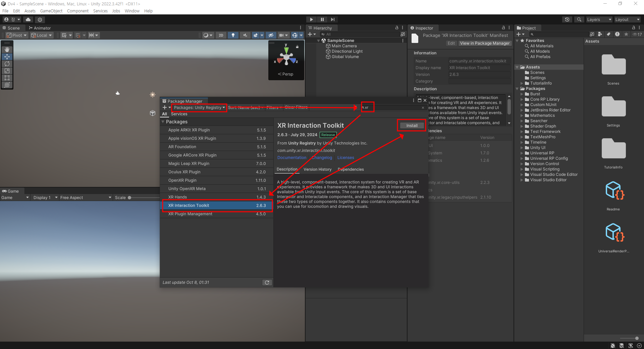The height and width of the screenshot is (349, 644).
Task: Open the Window menu
Action: point(132,11)
